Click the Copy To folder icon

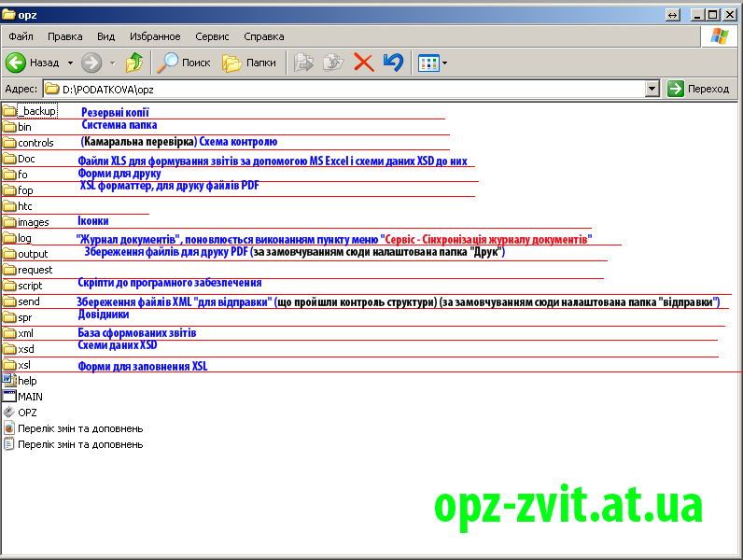tap(333, 63)
